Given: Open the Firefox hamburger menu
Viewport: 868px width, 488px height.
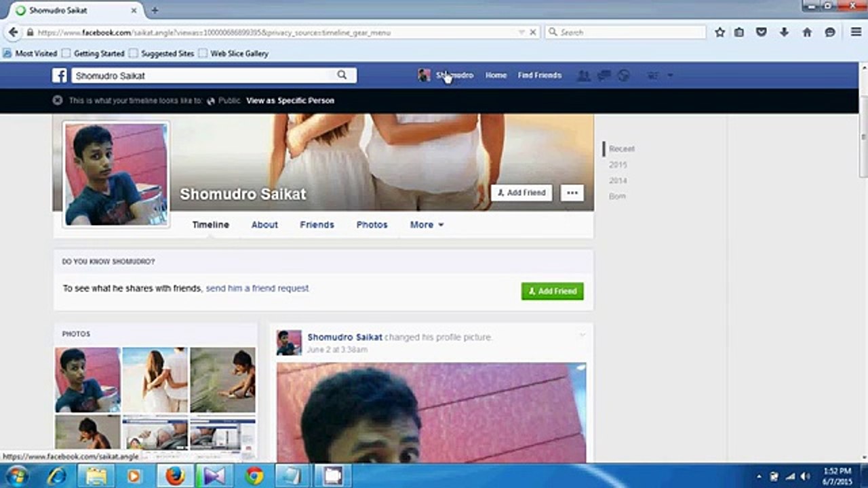Looking at the screenshot, I should 856,32.
